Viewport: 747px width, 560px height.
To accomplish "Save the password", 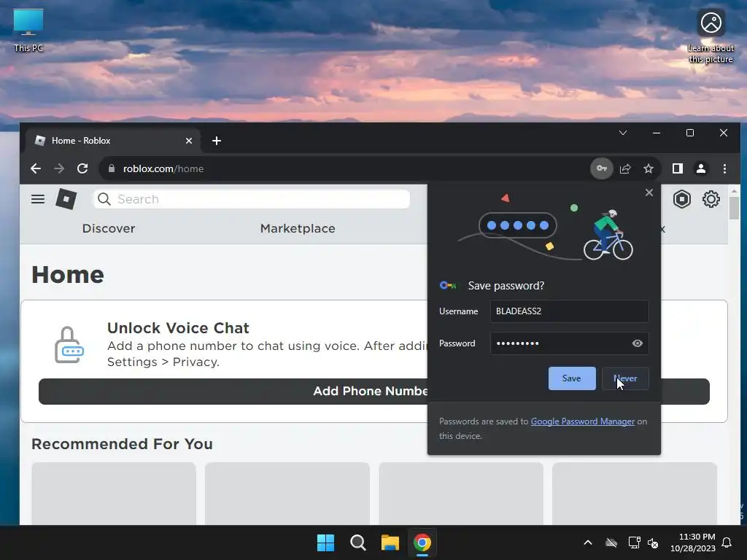I will pos(572,378).
